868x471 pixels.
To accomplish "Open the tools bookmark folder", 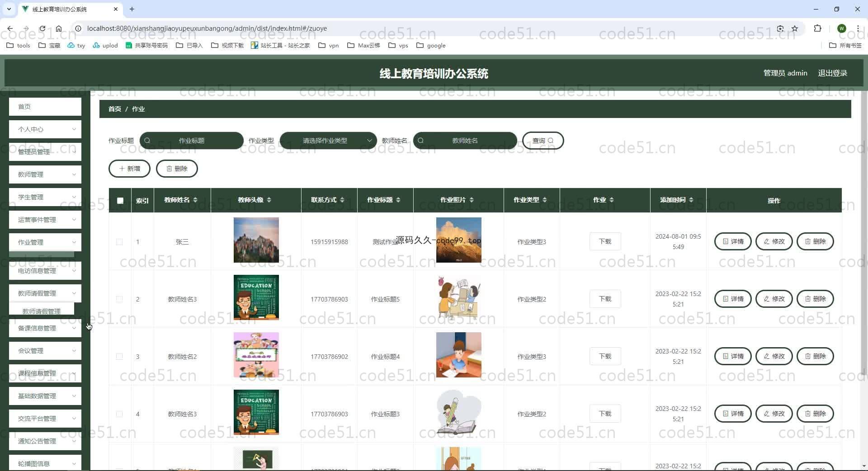I will [x=19, y=45].
